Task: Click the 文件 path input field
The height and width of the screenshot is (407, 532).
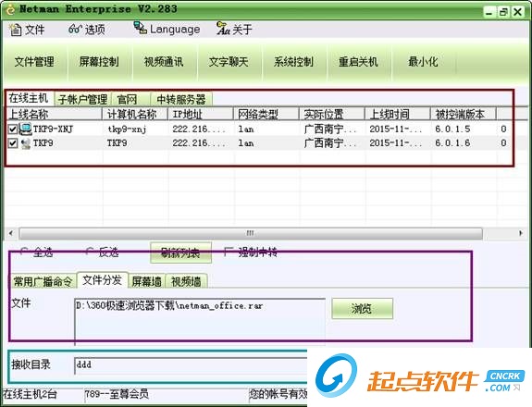Action: tap(200, 322)
